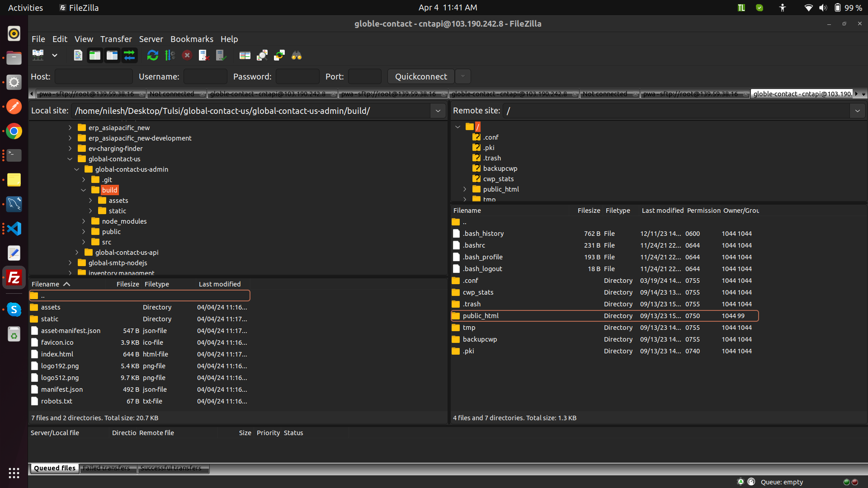Image resolution: width=868 pixels, height=488 pixels.
Task: Switch to Failed transfers tab
Action: tap(106, 468)
